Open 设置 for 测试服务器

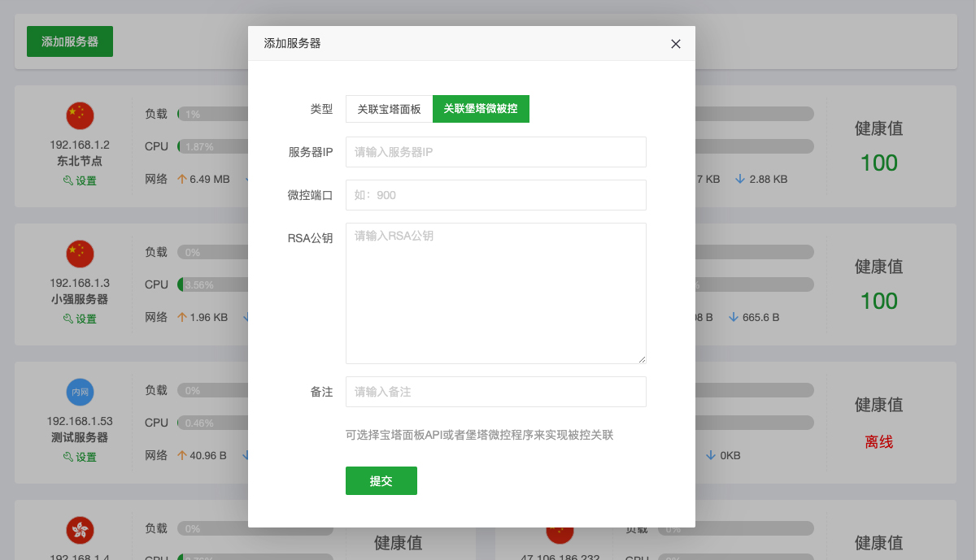point(80,457)
